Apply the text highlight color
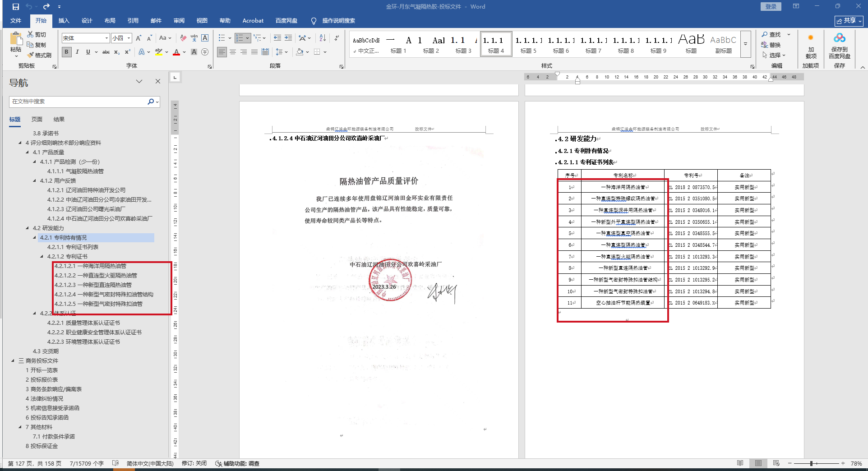 point(158,52)
